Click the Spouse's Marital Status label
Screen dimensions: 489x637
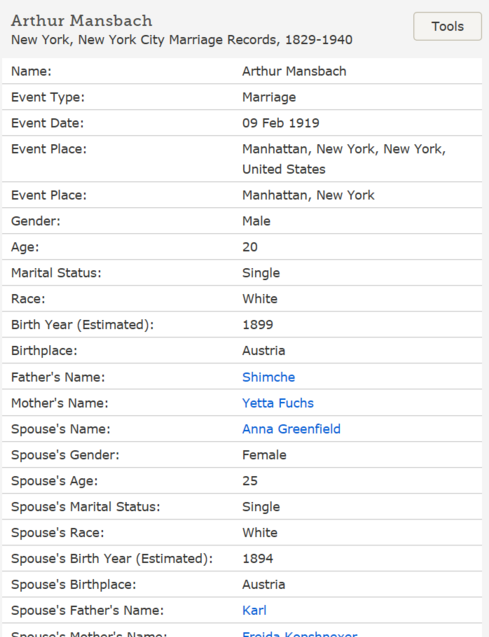pyautogui.click(x=86, y=507)
